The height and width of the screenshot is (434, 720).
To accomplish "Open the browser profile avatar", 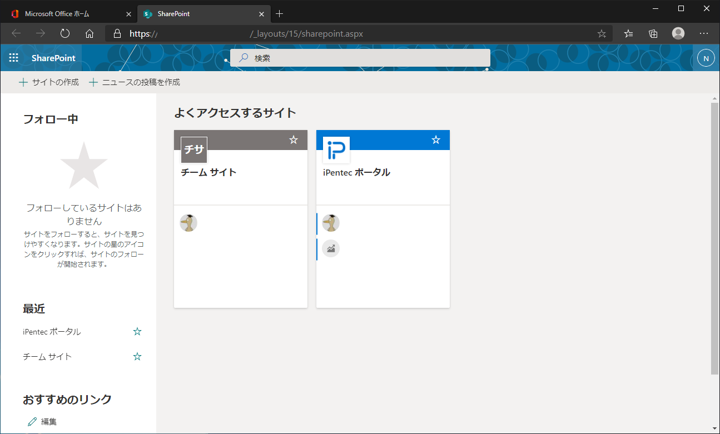I will pyautogui.click(x=678, y=33).
